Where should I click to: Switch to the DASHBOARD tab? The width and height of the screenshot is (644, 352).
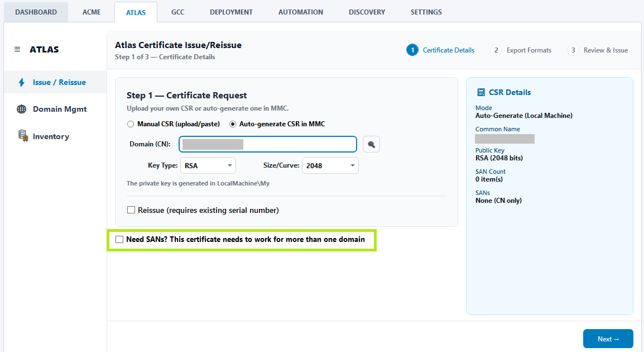[36, 12]
